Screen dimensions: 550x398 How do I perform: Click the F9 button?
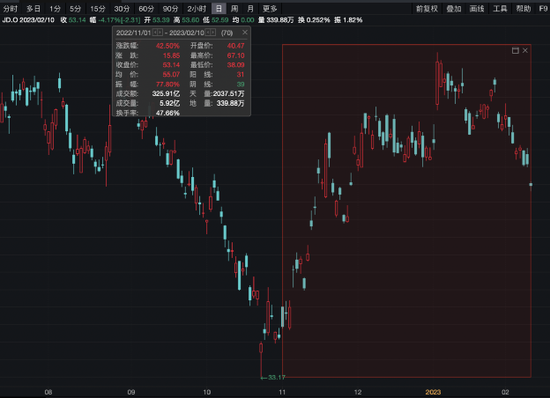tap(543, 9)
